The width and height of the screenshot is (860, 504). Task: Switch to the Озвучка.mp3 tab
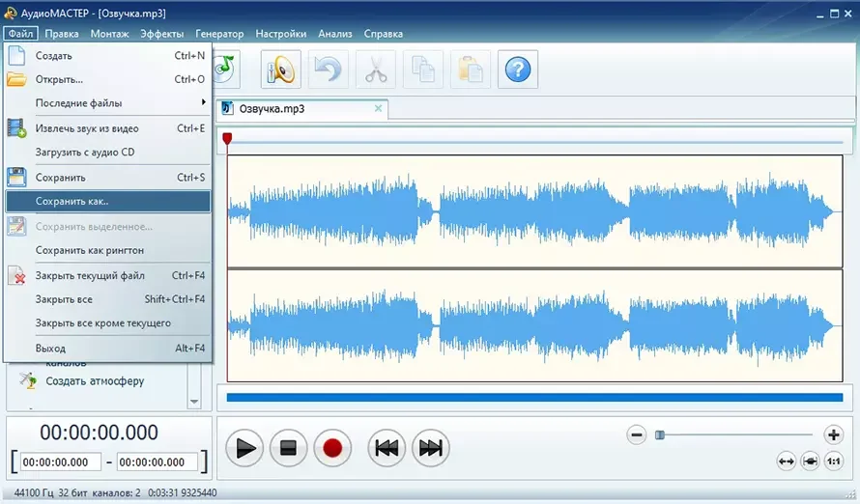301,108
